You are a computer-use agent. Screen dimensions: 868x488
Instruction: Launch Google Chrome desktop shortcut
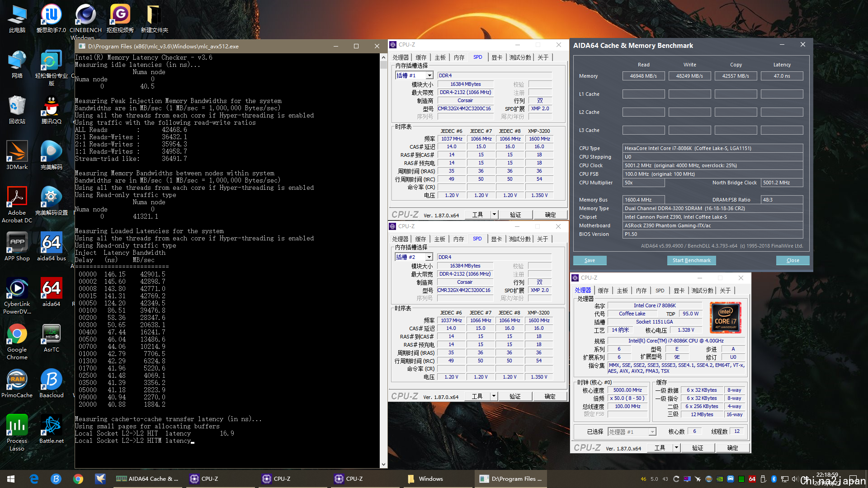17,342
